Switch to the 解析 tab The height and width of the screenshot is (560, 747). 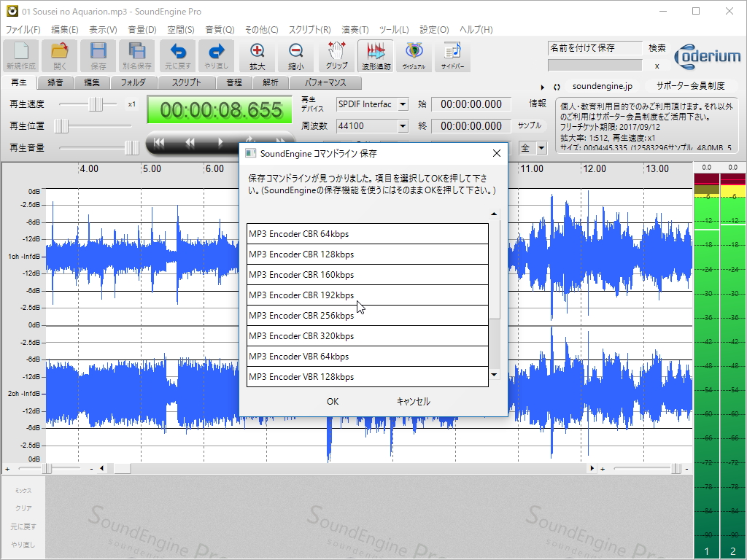(270, 82)
